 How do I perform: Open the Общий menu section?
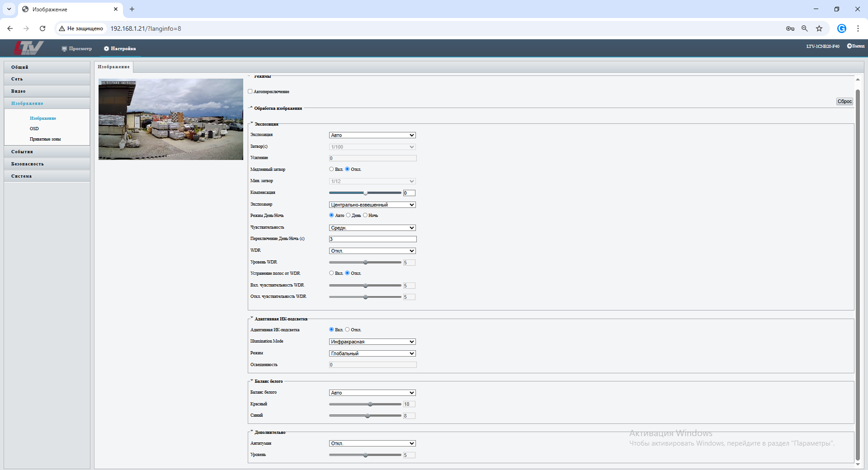pyautogui.click(x=47, y=67)
